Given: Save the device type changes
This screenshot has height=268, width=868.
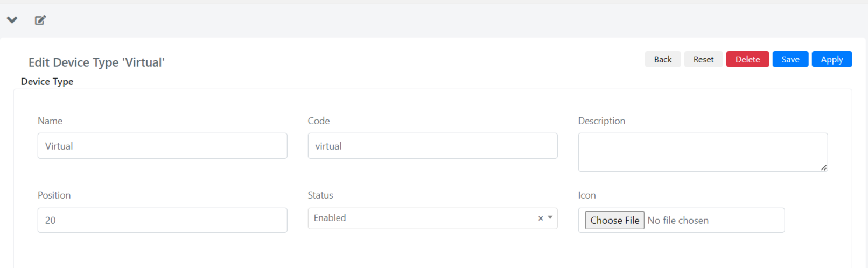Looking at the screenshot, I should pyautogui.click(x=790, y=59).
